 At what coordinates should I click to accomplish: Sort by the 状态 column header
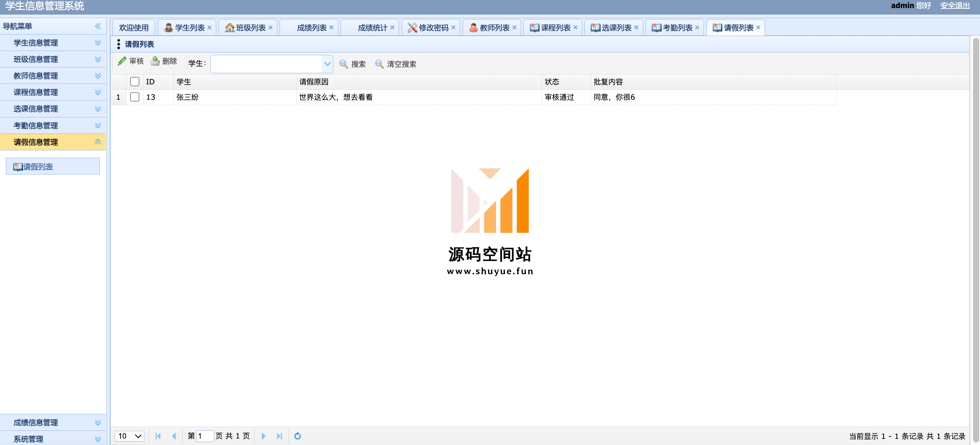point(566,82)
